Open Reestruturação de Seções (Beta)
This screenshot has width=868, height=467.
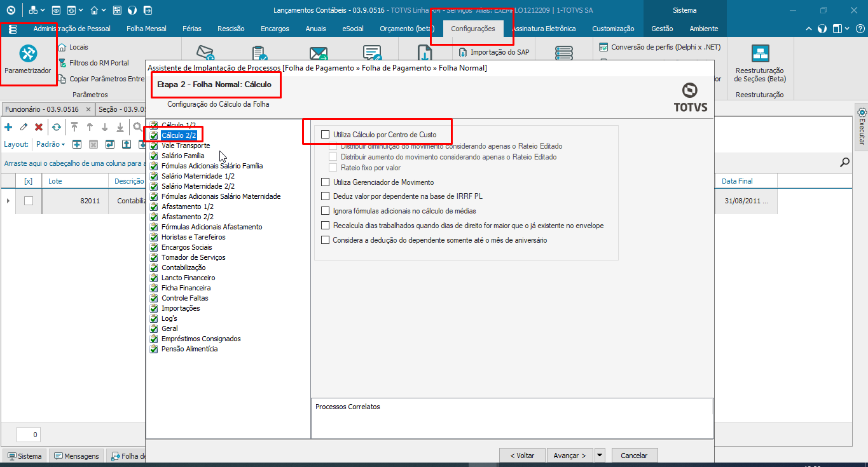760,64
